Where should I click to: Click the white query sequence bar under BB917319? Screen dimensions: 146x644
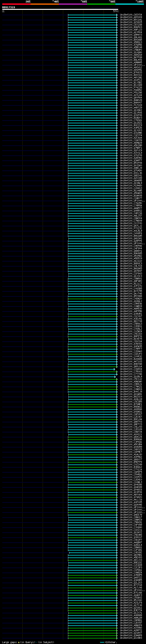[x=60, y=9]
